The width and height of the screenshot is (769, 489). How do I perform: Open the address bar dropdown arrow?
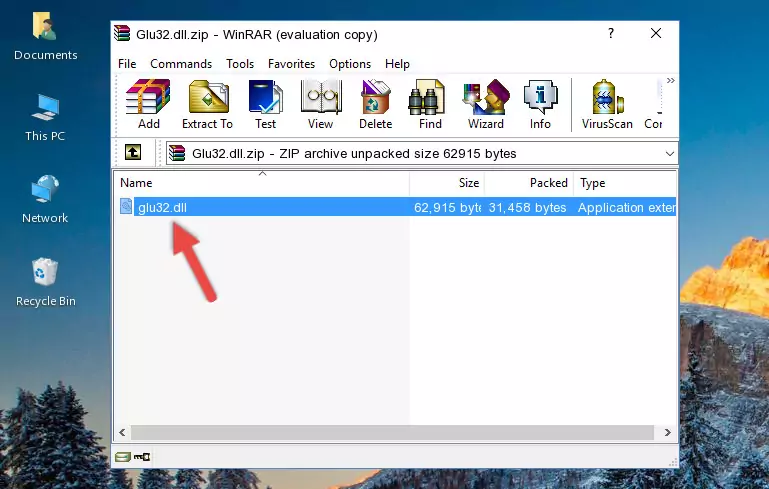pos(669,154)
